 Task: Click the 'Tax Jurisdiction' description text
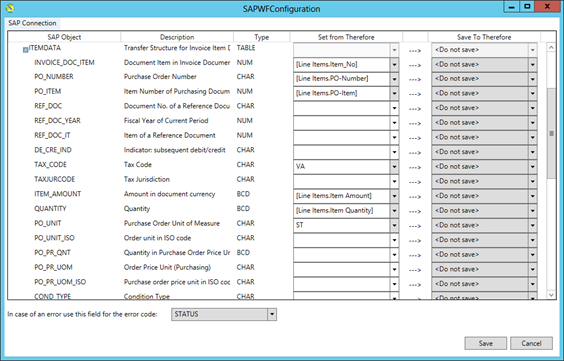(x=147, y=179)
